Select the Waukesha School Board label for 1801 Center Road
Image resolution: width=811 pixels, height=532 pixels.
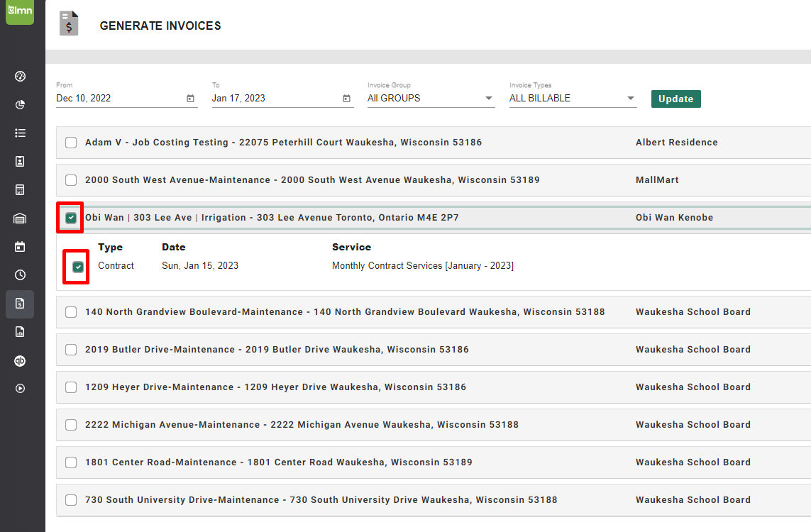pos(693,462)
